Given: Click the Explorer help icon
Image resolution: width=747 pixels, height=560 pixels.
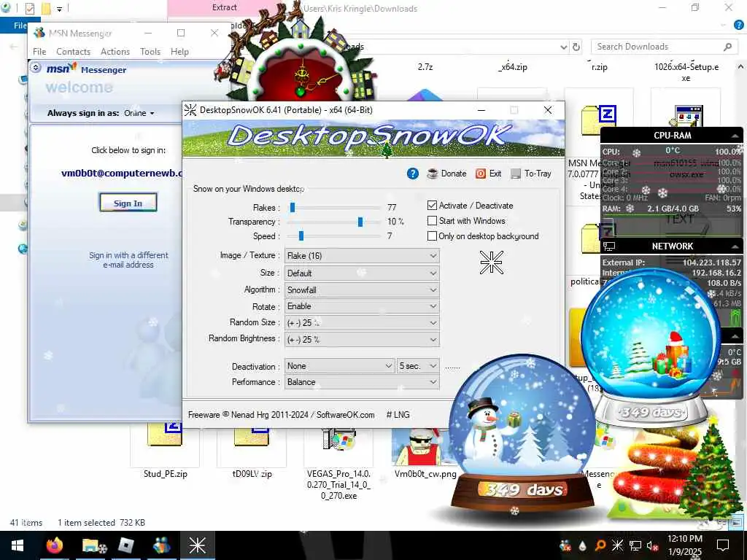Looking at the screenshot, I should (739, 26).
